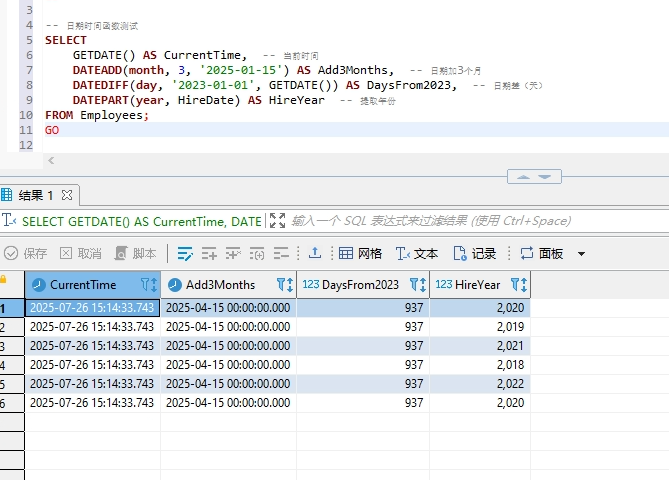The height and width of the screenshot is (480, 669).
Task: Click the editor horizontal scrollbar left arrow
Action: click(50, 160)
